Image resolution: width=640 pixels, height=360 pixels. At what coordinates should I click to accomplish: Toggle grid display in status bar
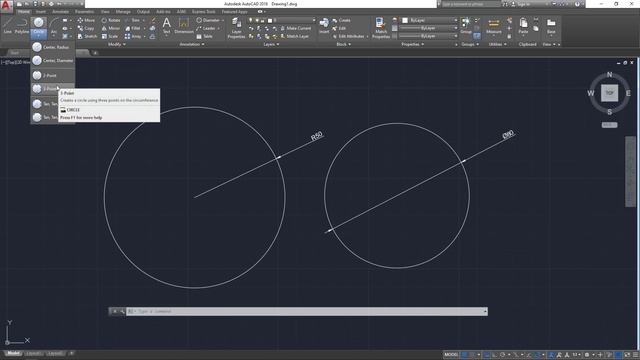click(464, 355)
